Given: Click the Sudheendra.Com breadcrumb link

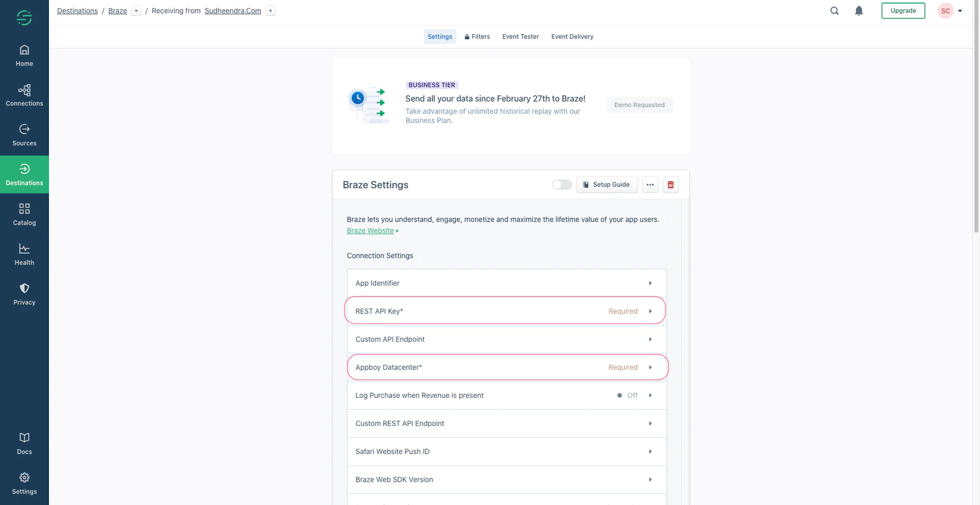Looking at the screenshot, I should [233, 11].
